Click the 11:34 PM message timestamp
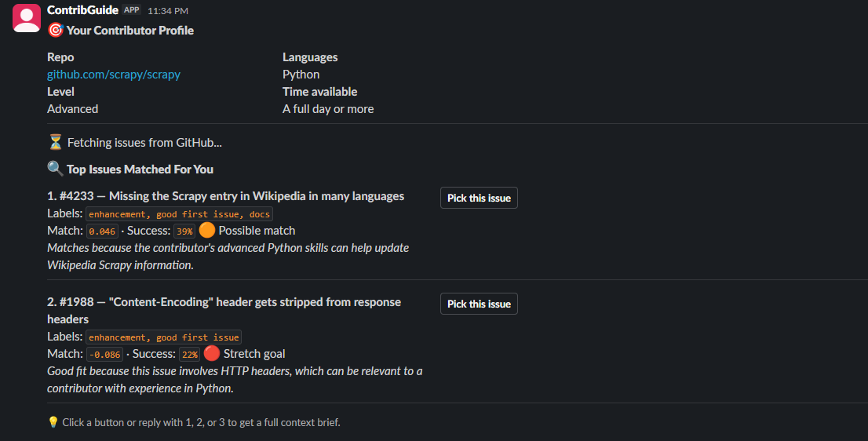This screenshot has height=441, width=868. (x=168, y=10)
